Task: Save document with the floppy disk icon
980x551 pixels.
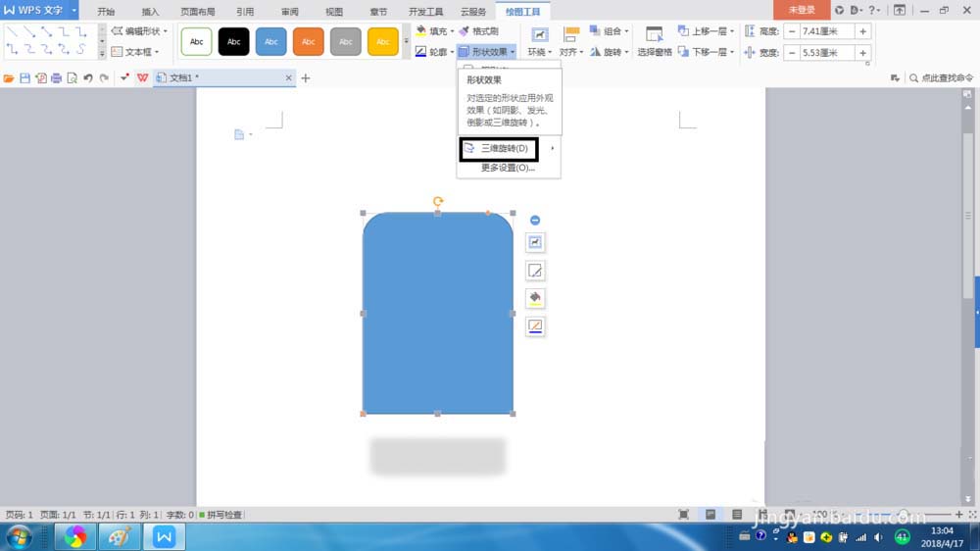Action: (25, 78)
